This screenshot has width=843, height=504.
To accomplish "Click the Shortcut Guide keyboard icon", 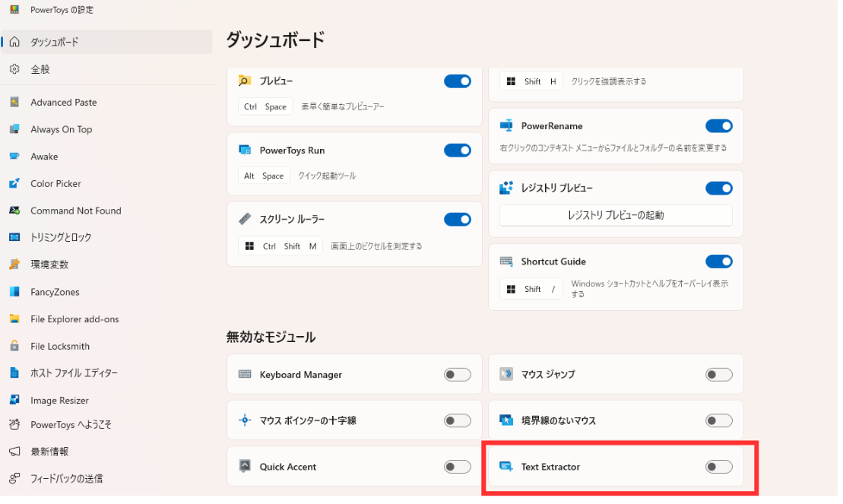I will point(506,262).
